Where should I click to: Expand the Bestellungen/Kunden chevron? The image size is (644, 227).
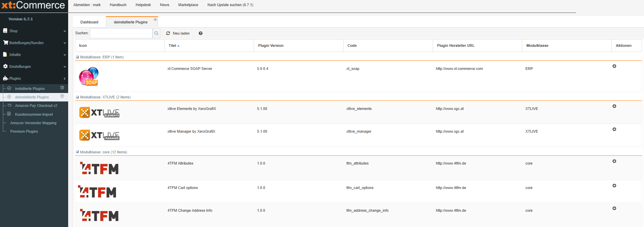[65, 43]
